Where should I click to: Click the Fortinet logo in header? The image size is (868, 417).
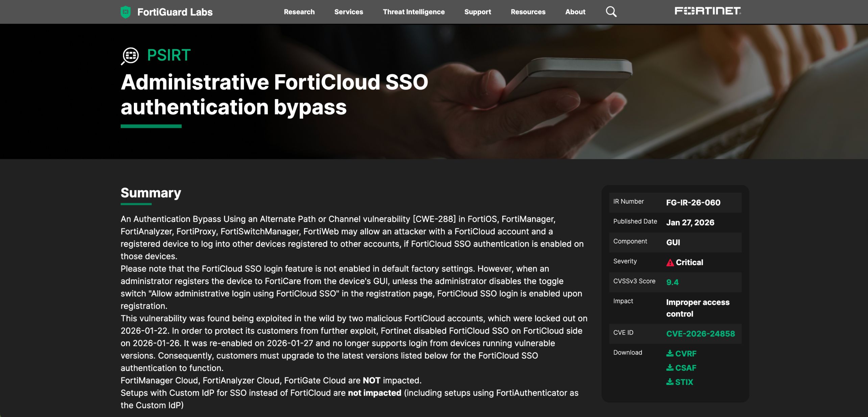pyautogui.click(x=708, y=11)
